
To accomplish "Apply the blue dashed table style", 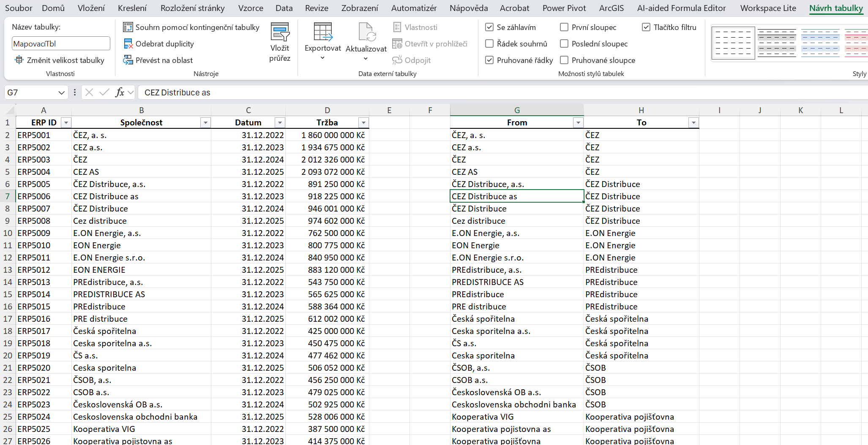I will point(820,43).
